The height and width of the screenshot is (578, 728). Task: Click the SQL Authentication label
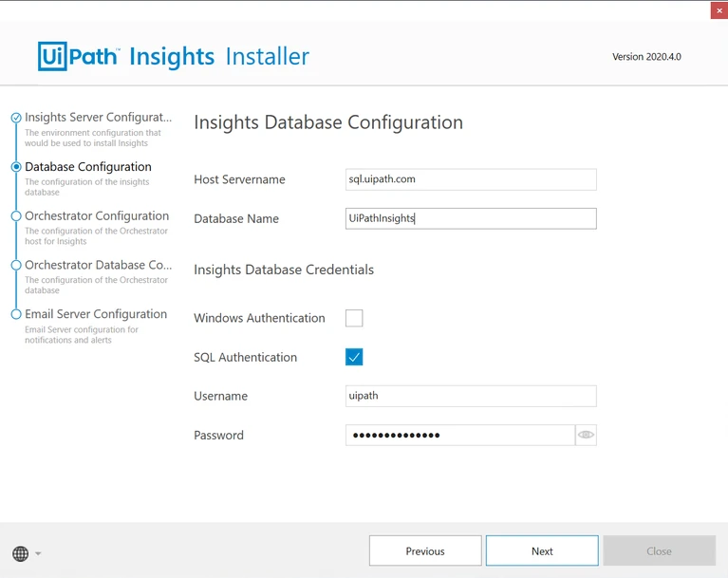click(x=245, y=358)
